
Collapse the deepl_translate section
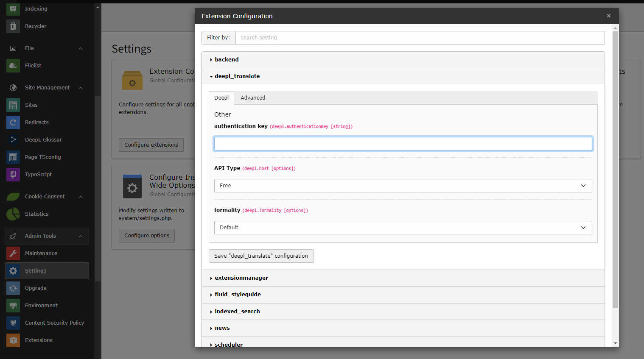click(x=403, y=76)
